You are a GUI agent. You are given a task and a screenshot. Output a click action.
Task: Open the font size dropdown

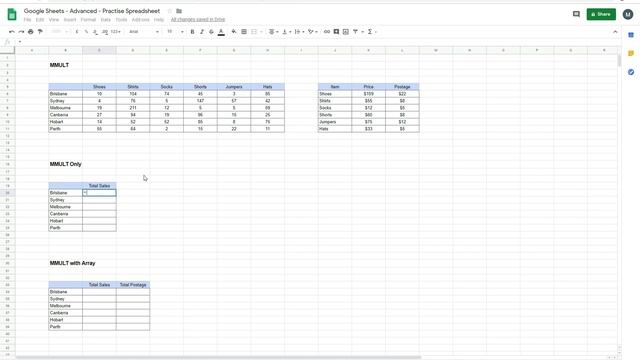(176, 31)
